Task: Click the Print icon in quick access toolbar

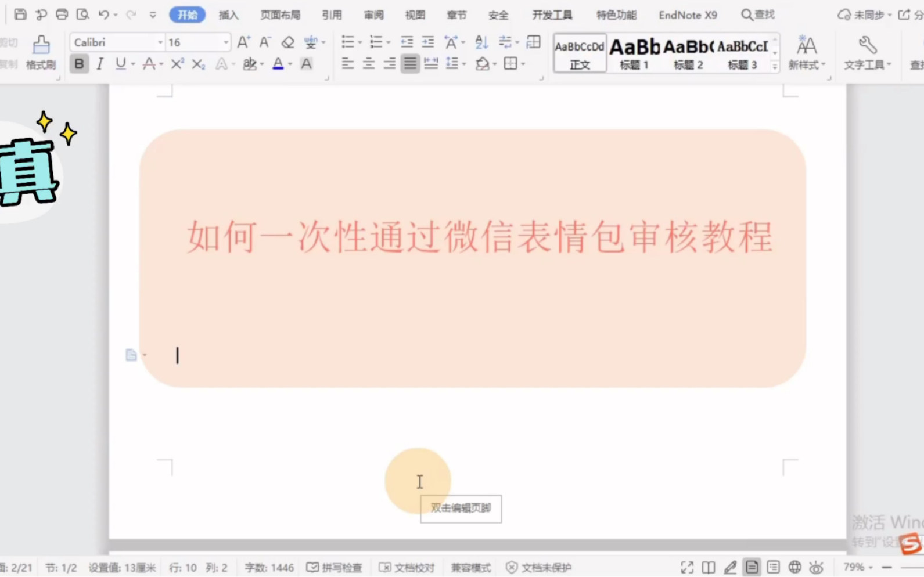Action: click(62, 15)
